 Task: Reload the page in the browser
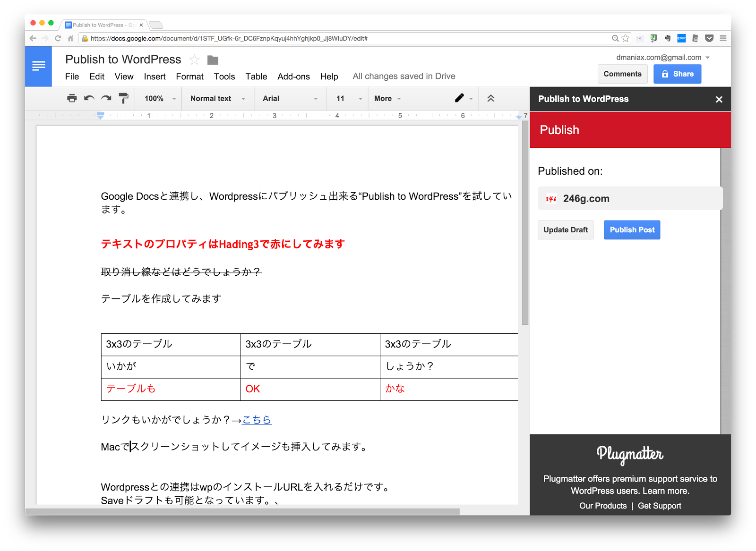[58, 38]
